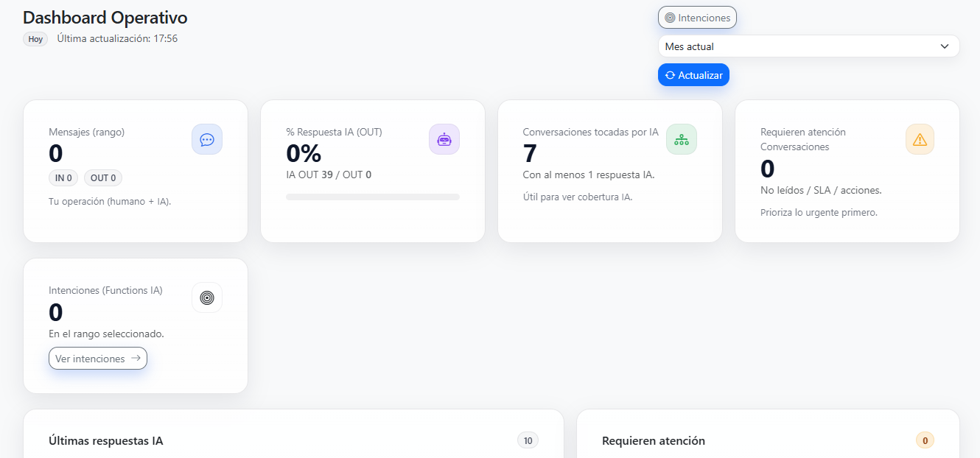Click the target icon in Intenciones card
980x458 pixels.
tap(207, 297)
